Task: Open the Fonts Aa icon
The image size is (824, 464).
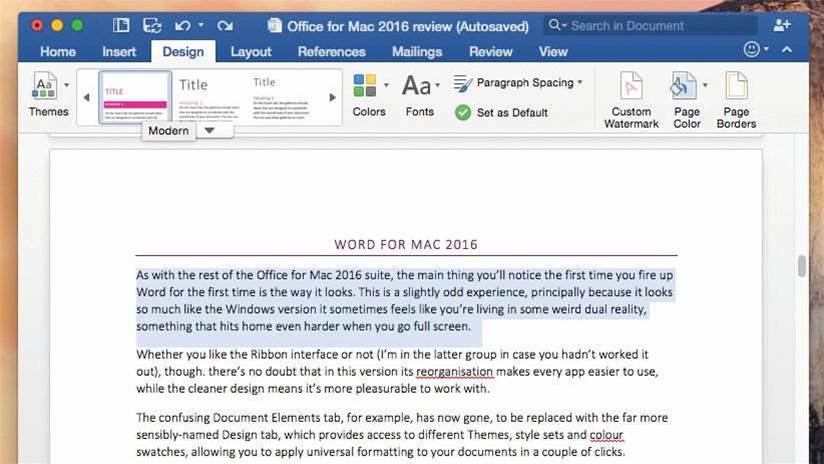Action: click(416, 85)
